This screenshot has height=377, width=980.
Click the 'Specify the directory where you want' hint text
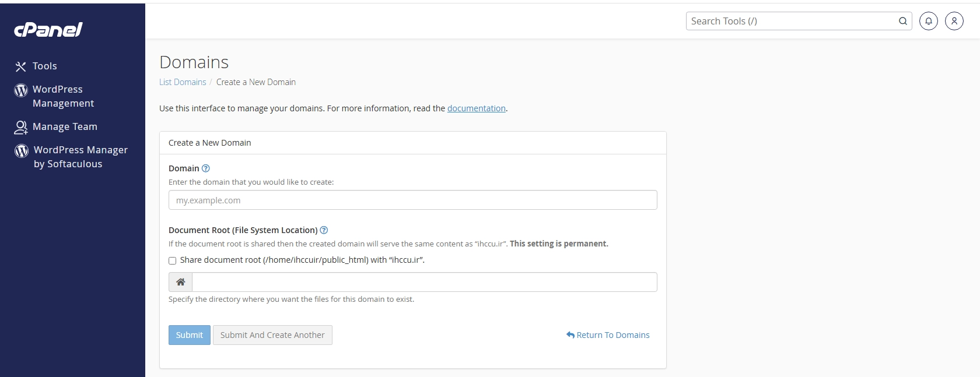tap(292, 300)
